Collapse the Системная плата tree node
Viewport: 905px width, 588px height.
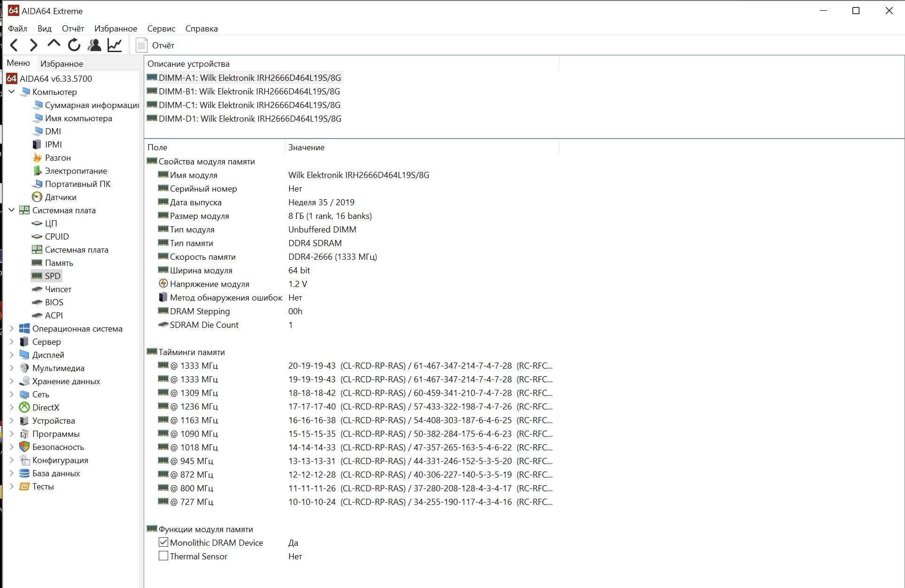(x=12, y=210)
